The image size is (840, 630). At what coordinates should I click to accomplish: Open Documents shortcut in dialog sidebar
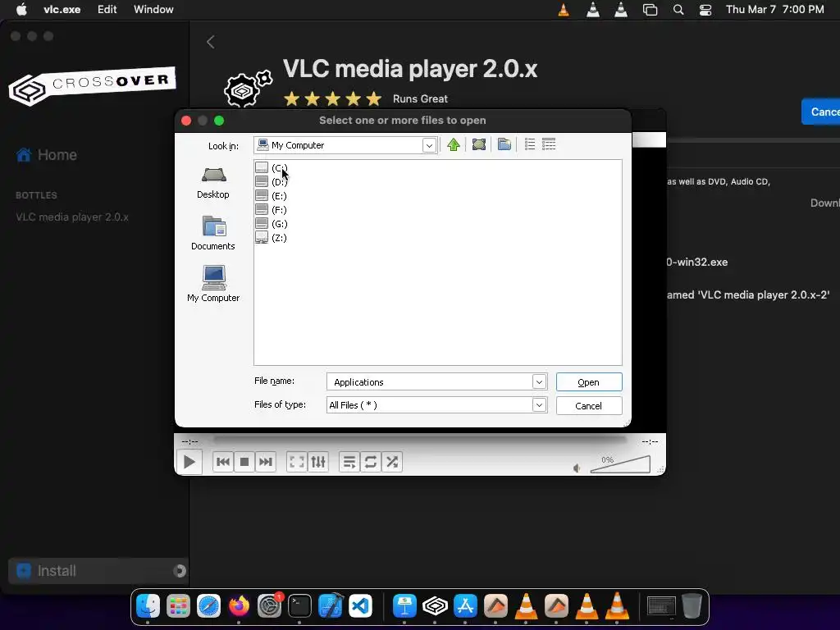coord(213,234)
